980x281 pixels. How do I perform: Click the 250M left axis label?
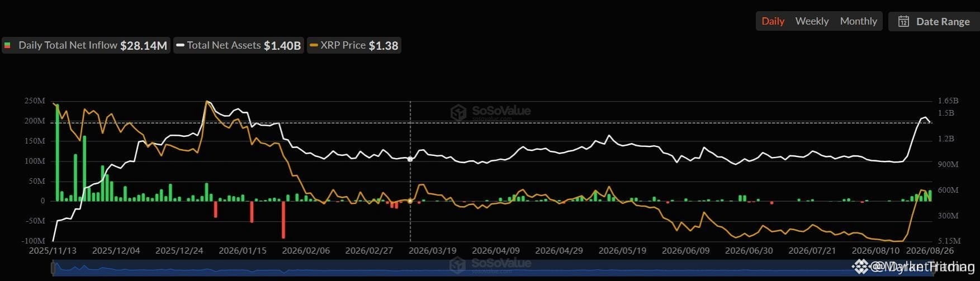tap(35, 101)
